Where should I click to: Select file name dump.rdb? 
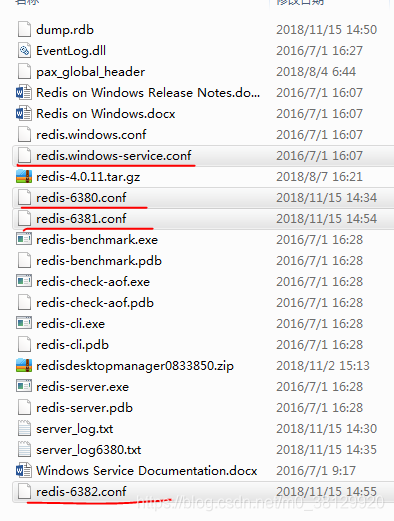click(x=65, y=30)
